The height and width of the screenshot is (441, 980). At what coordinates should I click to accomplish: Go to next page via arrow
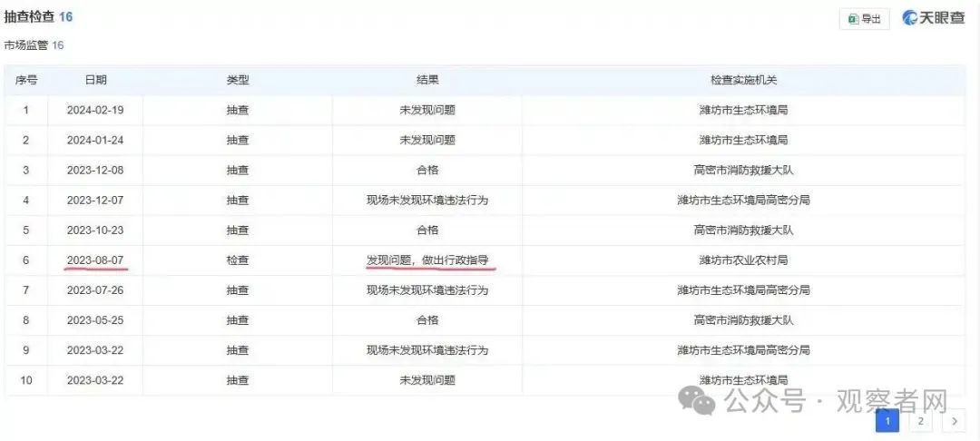[x=954, y=421]
